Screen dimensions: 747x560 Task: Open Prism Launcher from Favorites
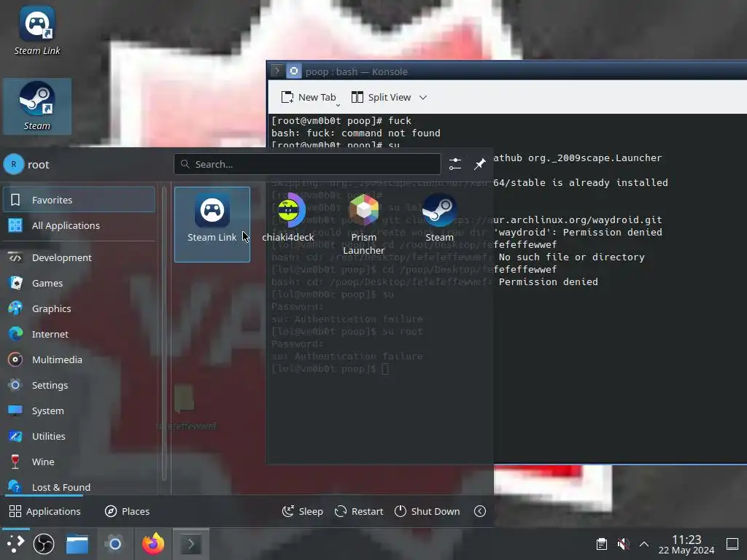363,224
